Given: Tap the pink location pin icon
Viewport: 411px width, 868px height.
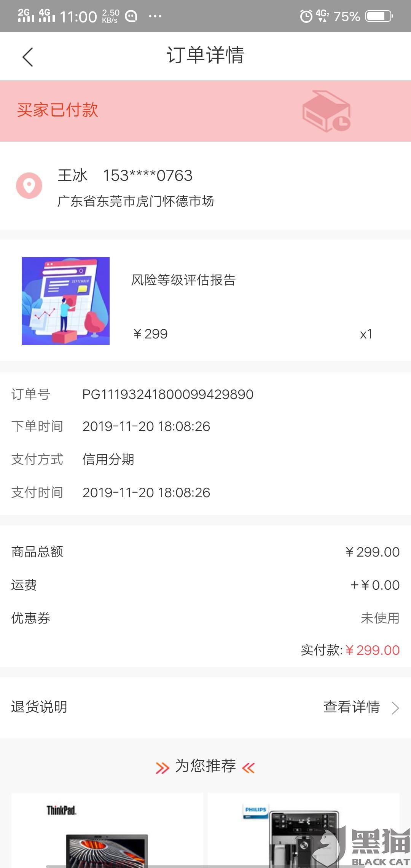Looking at the screenshot, I should tap(29, 186).
